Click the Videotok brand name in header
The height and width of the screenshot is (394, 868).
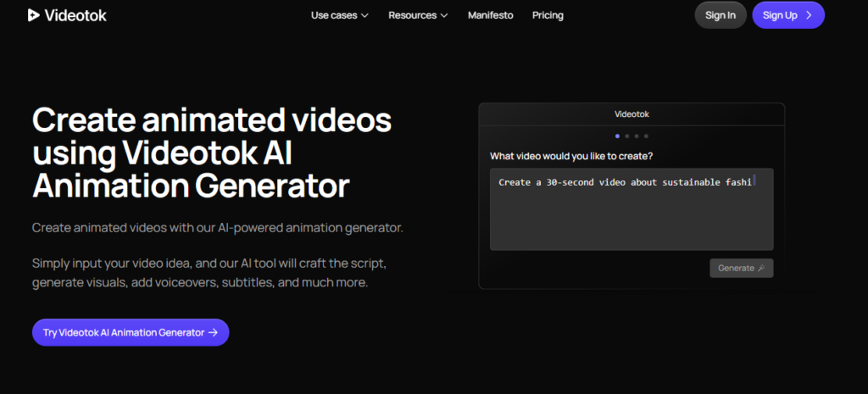(x=75, y=15)
